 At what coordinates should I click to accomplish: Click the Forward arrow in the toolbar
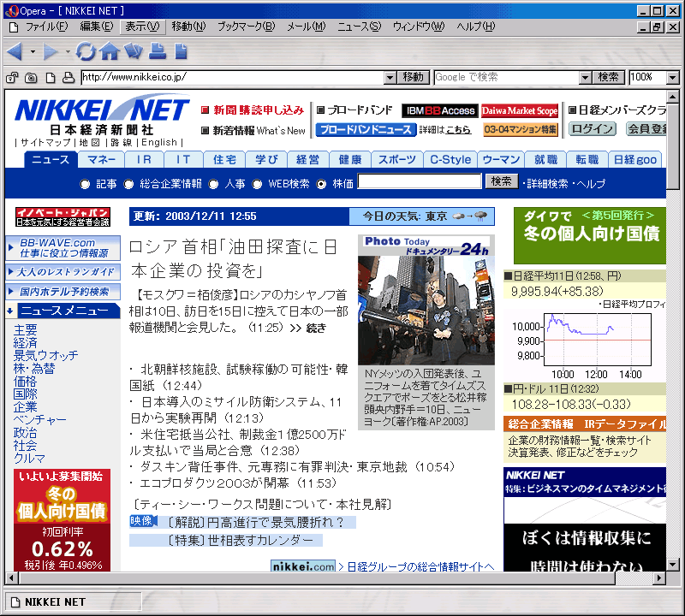[x=51, y=51]
